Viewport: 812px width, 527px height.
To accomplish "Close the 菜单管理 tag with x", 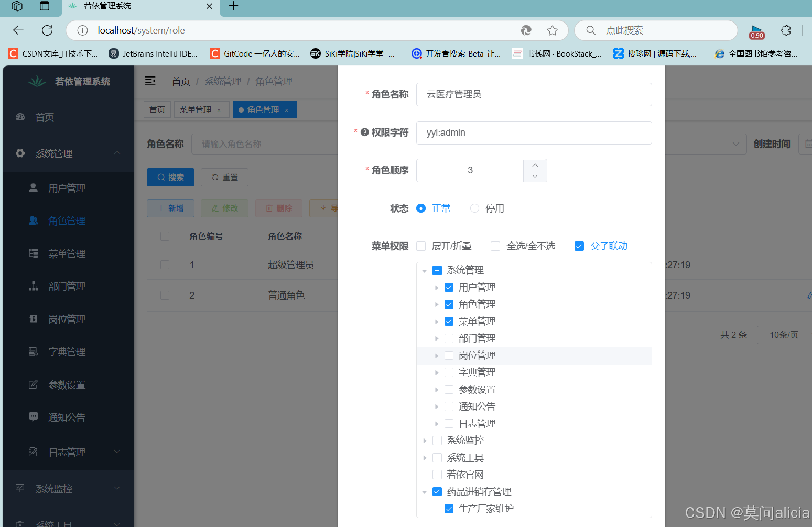I will point(219,110).
